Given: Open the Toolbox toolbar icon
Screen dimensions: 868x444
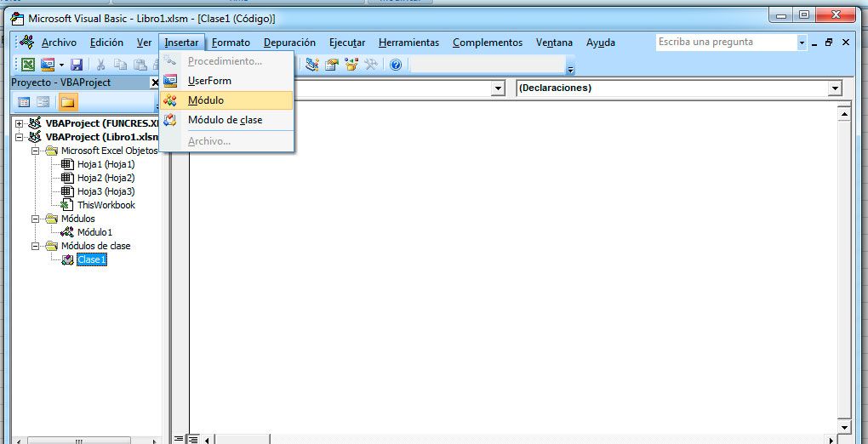Looking at the screenshot, I should [370, 65].
